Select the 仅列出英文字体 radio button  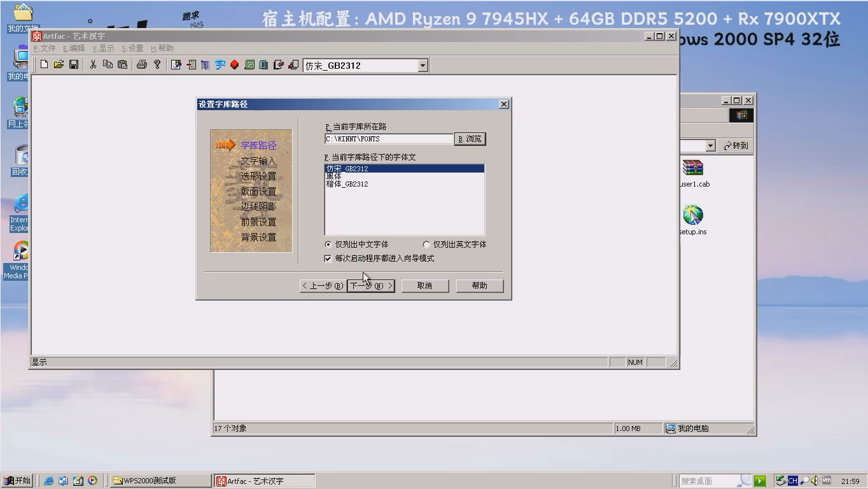pos(426,244)
